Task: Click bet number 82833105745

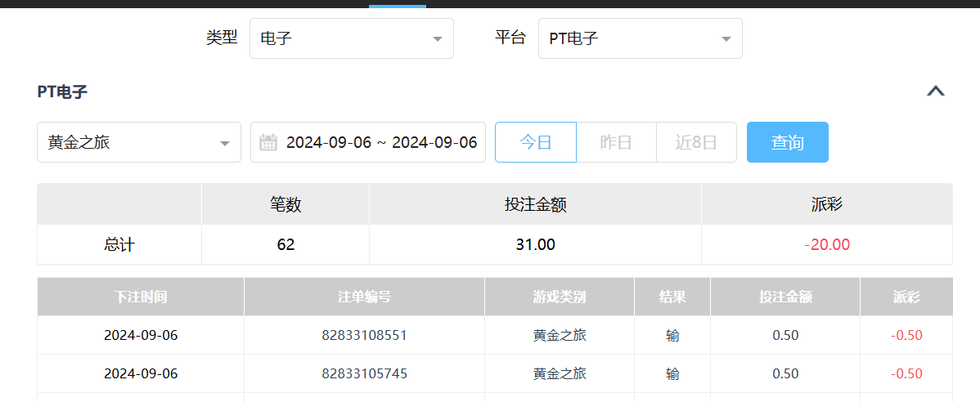Action: click(x=364, y=373)
